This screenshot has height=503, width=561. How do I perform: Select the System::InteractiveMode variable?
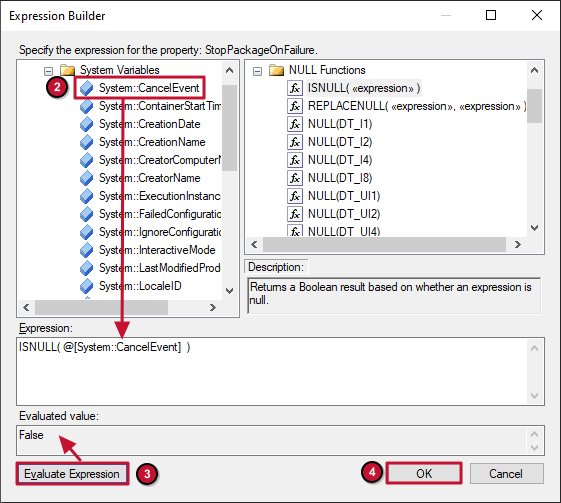point(157,250)
